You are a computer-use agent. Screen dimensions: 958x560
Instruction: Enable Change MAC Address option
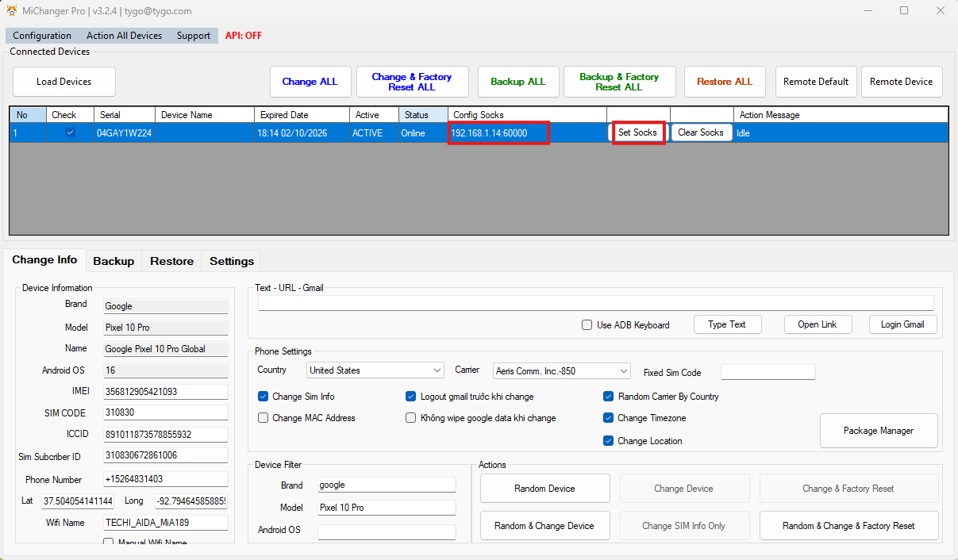tap(264, 418)
